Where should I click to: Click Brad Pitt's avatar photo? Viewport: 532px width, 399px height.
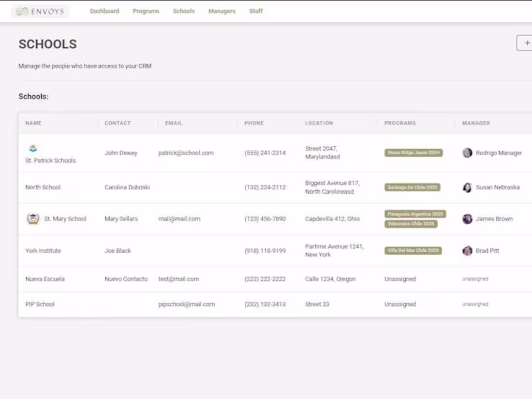468,251
